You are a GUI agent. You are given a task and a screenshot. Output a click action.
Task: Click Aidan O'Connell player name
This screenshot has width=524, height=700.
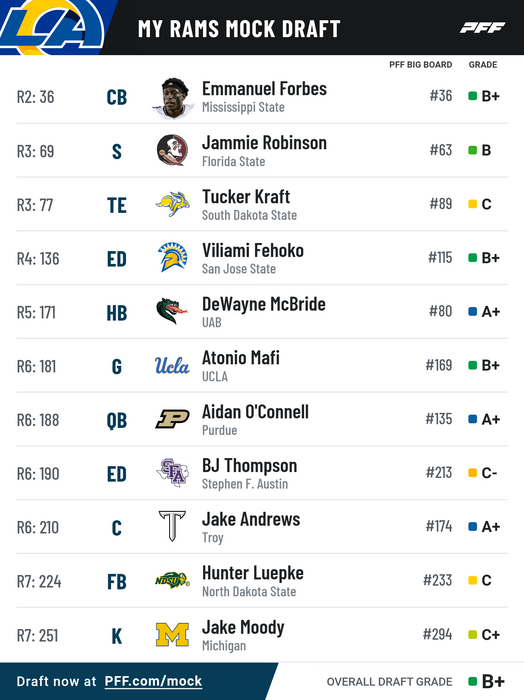pyautogui.click(x=255, y=412)
